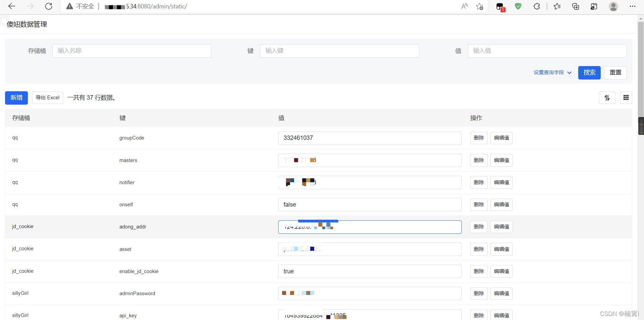Image resolution: width=644 pixels, height=320 pixels.
Task: Open the browser profile avatar
Action: (613, 6)
